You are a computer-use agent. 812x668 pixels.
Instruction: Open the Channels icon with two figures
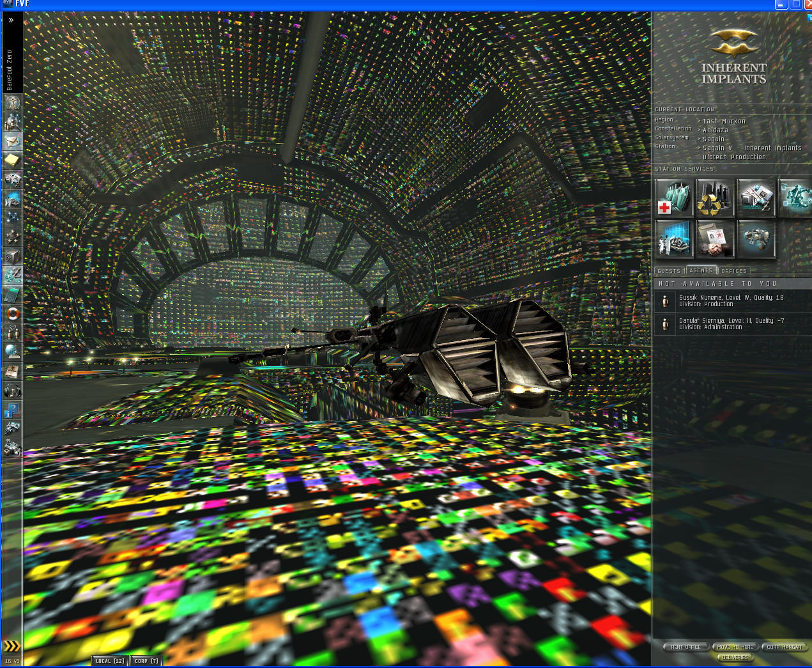pyautogui.click(x=13, y=333)
